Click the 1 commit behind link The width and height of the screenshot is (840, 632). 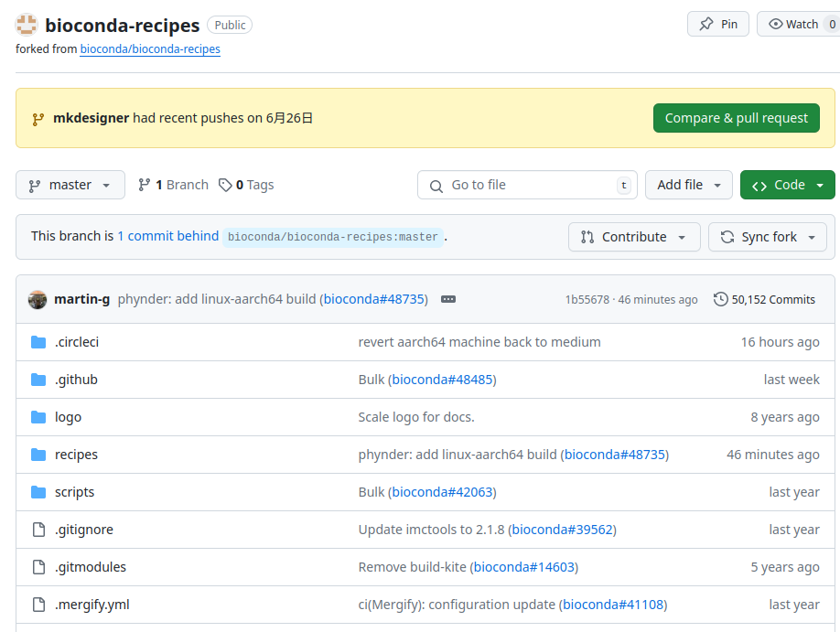pyautogui.click(x=167, y=236)
